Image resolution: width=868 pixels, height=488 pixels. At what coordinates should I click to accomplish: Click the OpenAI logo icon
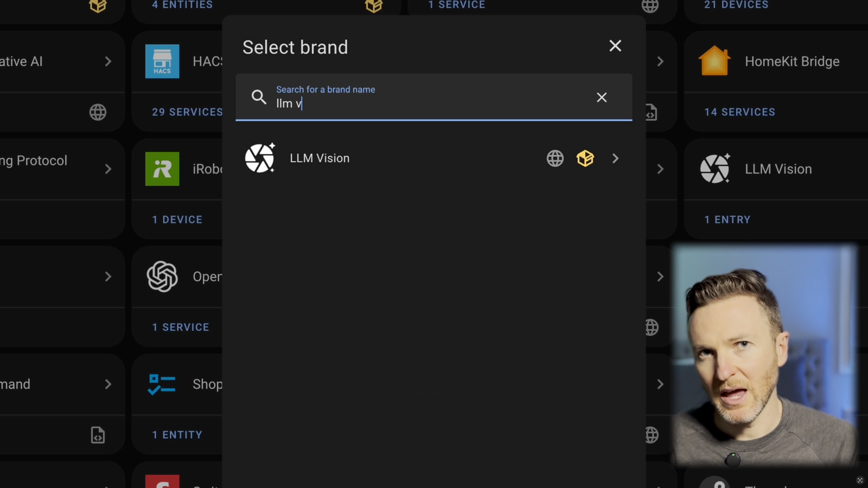[x=162, y=277]
